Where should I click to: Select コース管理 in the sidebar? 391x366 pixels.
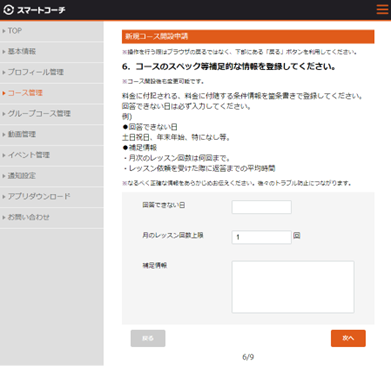tap(52, 93)
